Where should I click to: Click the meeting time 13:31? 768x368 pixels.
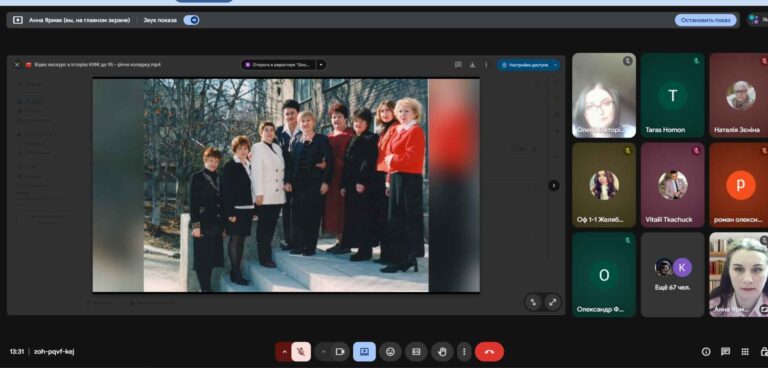tap(17, 351)
